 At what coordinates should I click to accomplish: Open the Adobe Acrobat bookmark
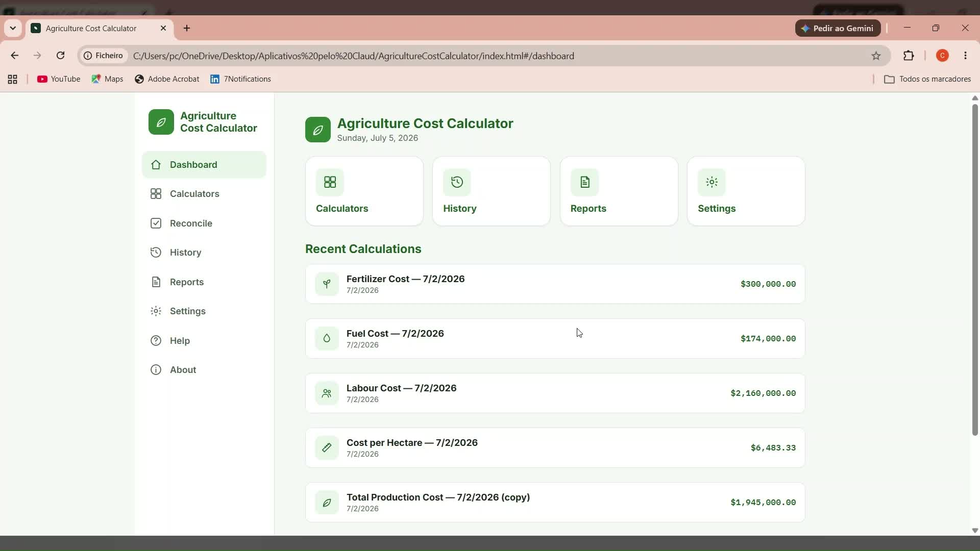pyautogui.click(x=167, y=79)
